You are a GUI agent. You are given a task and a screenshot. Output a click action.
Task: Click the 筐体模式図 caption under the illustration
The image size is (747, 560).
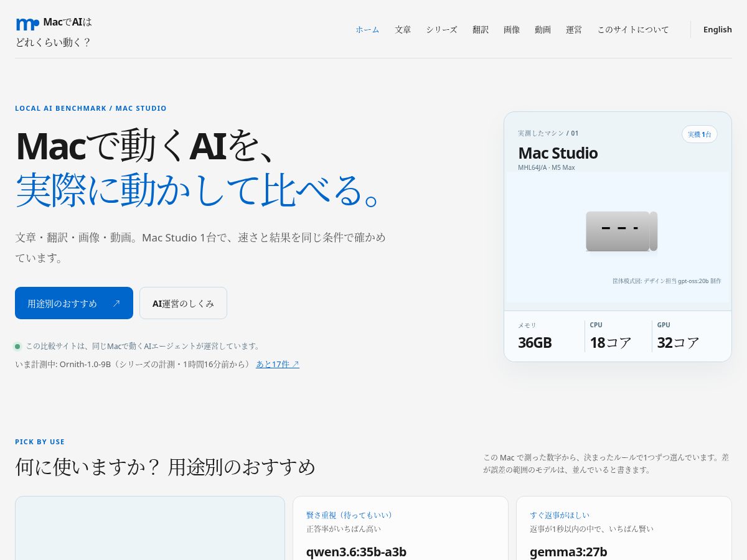click(667, 281)
